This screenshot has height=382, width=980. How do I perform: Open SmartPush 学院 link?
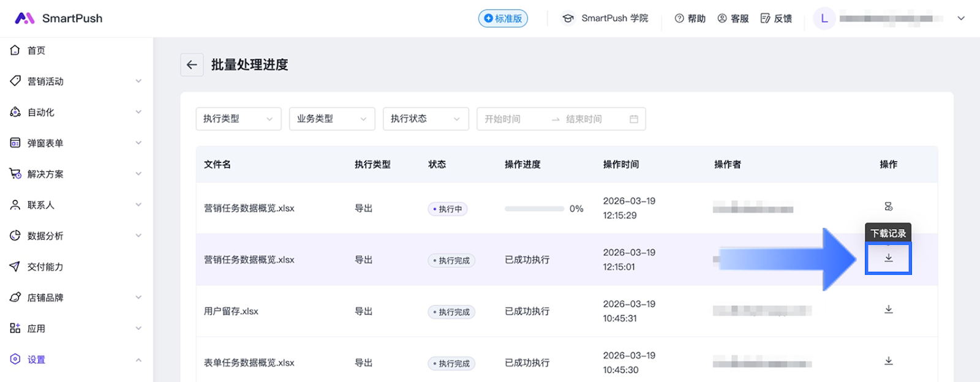(x=605, y=18)
